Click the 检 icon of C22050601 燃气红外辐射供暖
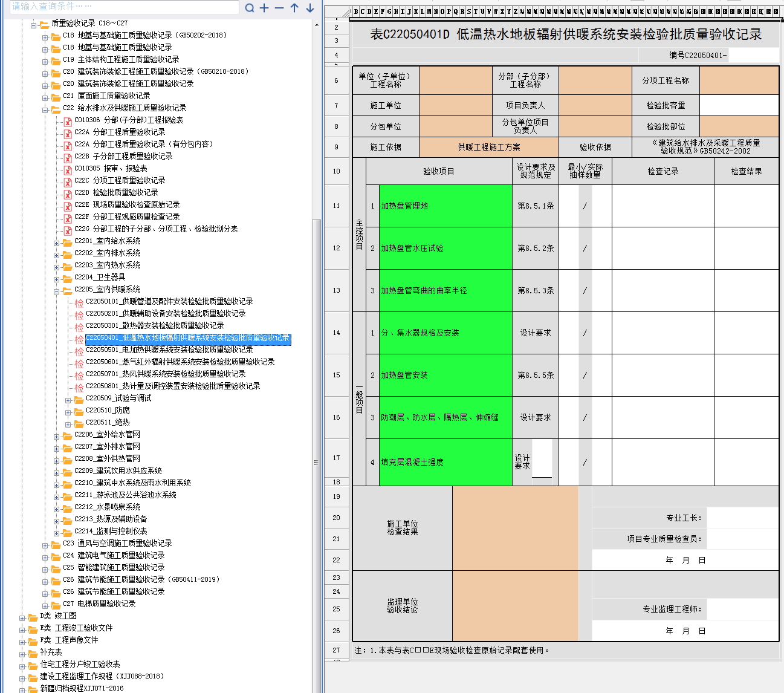This screenshot has height=693, width=784. point(79,363)
